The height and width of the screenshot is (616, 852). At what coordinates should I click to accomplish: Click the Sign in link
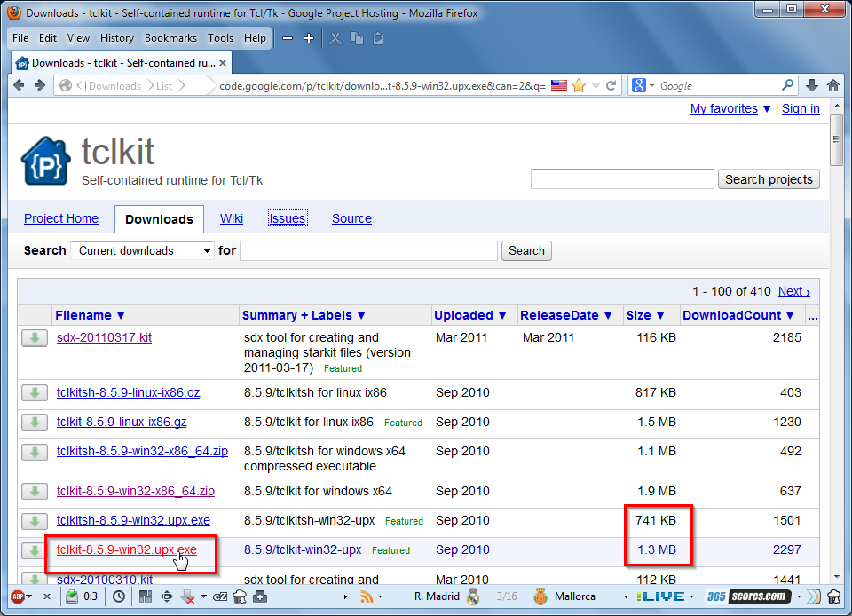coord(801,108)
